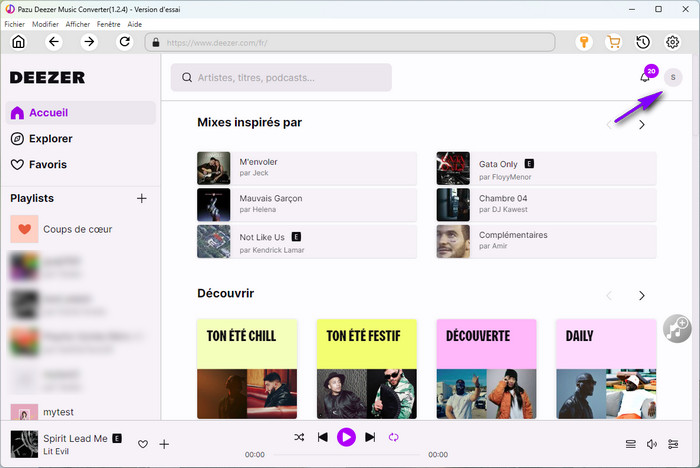Click the floating add-music converter icon
Image resolution: width=700 pixels, height=468 pixels.
click(x=677, y=328)
